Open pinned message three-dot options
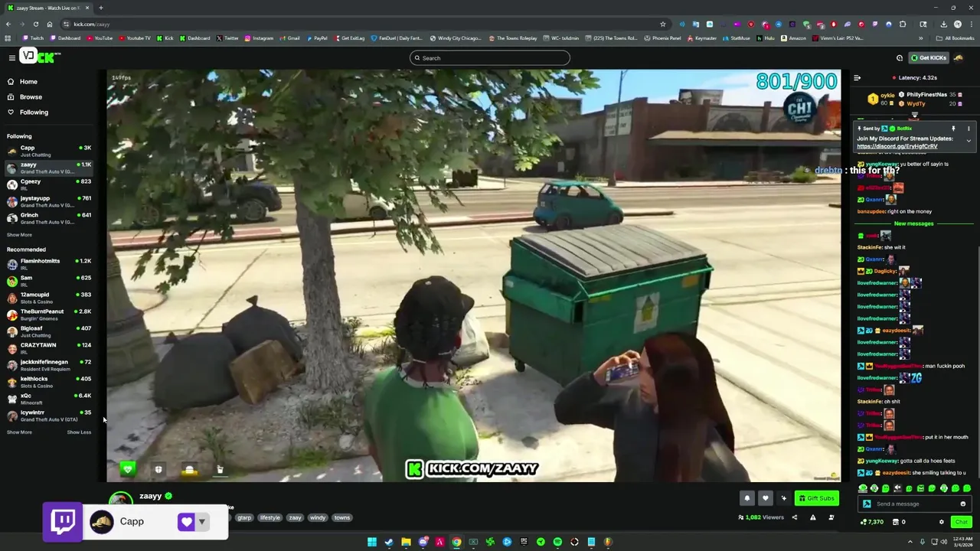980x551 pixels. pos(968,129)
